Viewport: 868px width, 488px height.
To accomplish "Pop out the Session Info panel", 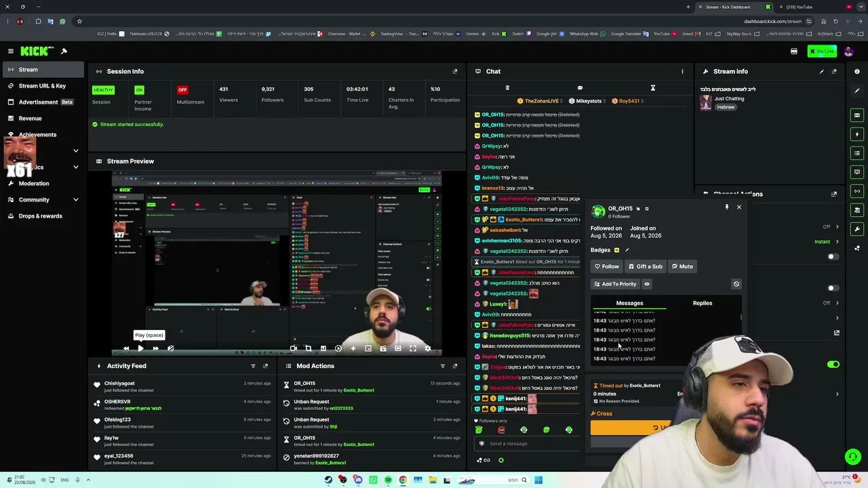I will pyautogui.click(x=455, y=71).
